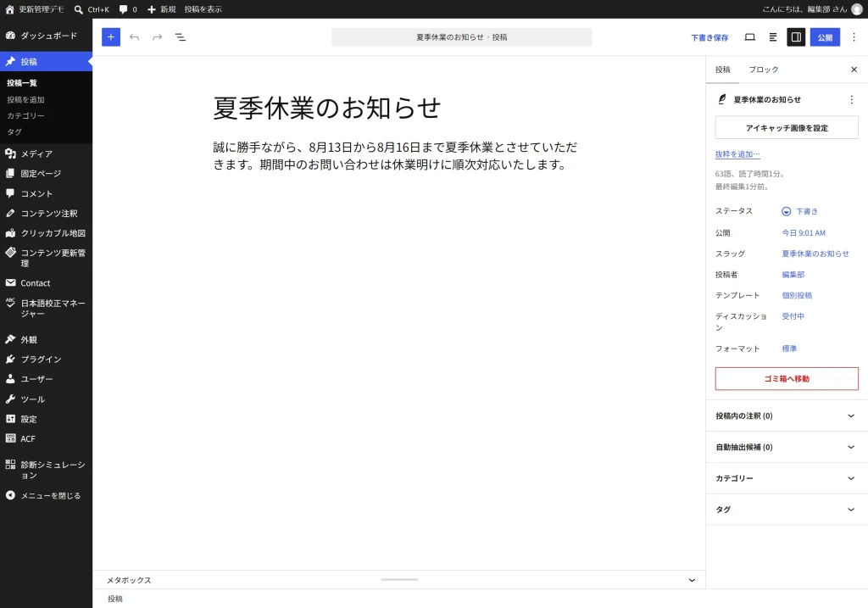Open 日本語校正マネージャー menu item

pos(46,309)
